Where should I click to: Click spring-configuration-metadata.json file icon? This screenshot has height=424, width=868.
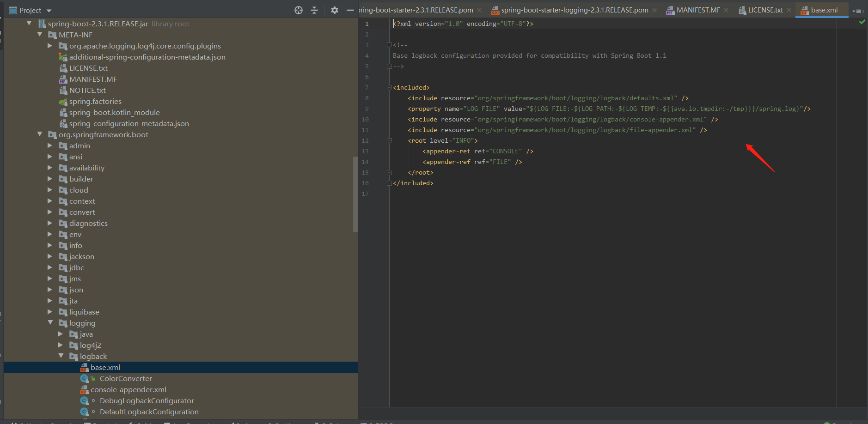coord(63,123)
